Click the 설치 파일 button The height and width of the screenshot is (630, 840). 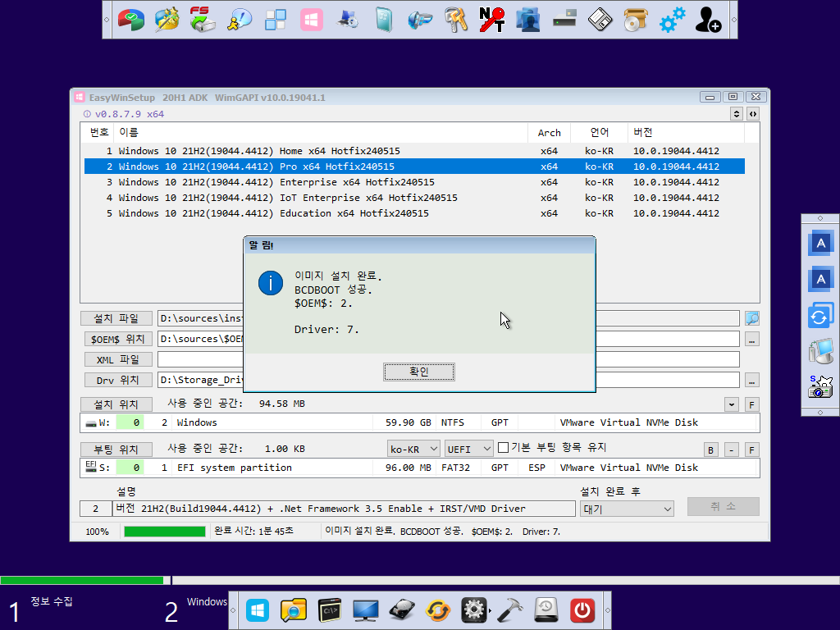coord(116,318)
